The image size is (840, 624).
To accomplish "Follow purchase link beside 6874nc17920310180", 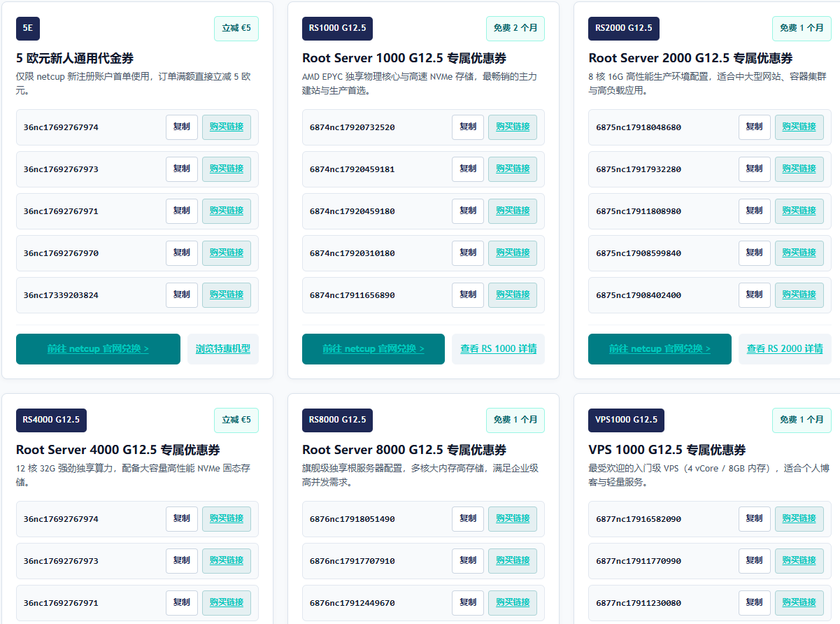I will pyautogui.click(x=513, y=253).
